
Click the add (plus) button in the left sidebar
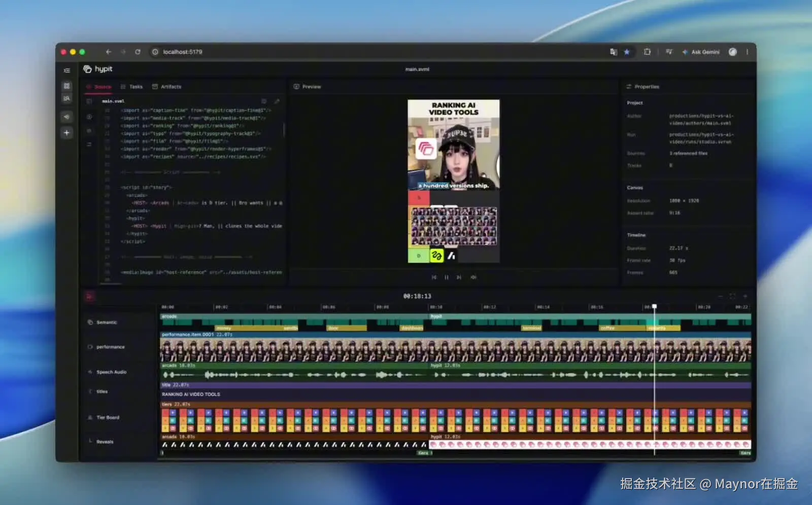coord(66,133)
